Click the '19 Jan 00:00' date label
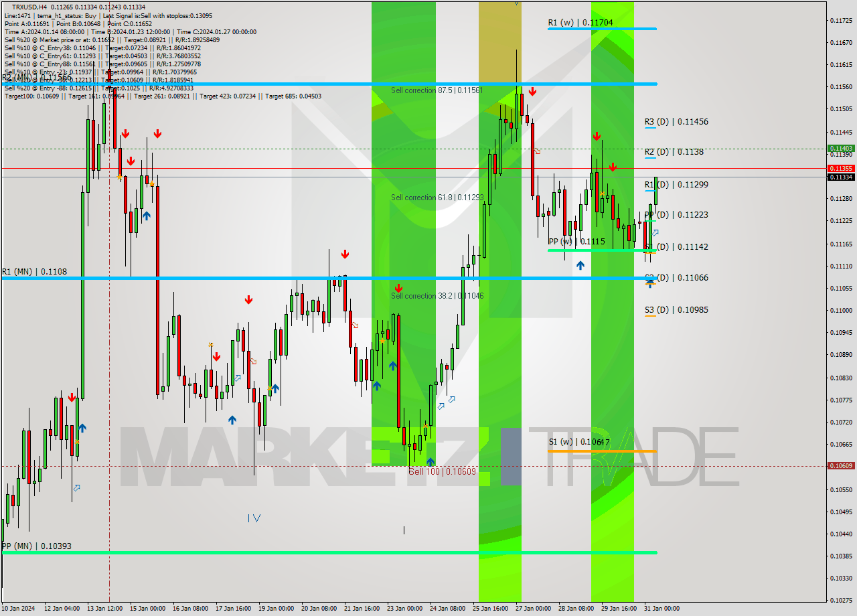This screenshot has height=616, width=857. (275, 609)
